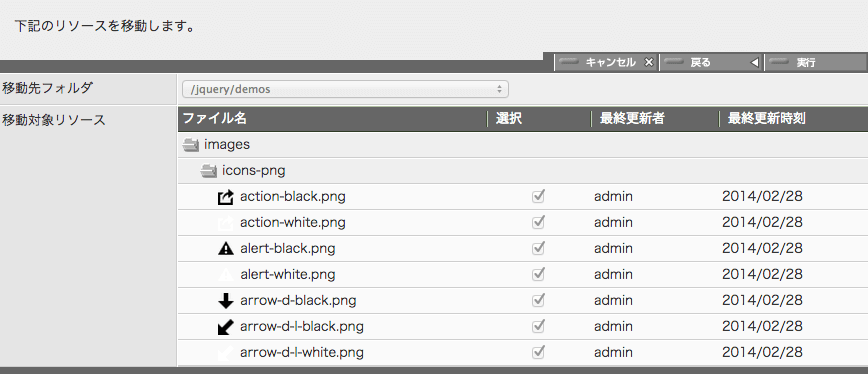Click the action-black.png share icon
The height and width of the screenshot is (375, 868).
click(x=226, y=197)
